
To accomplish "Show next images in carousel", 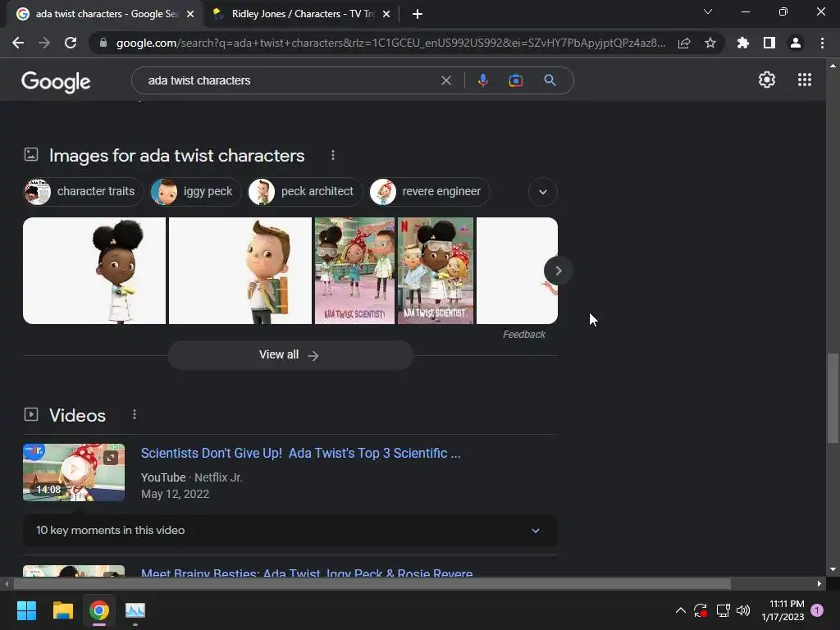I will pyautogui.click(x=558, y=271).
